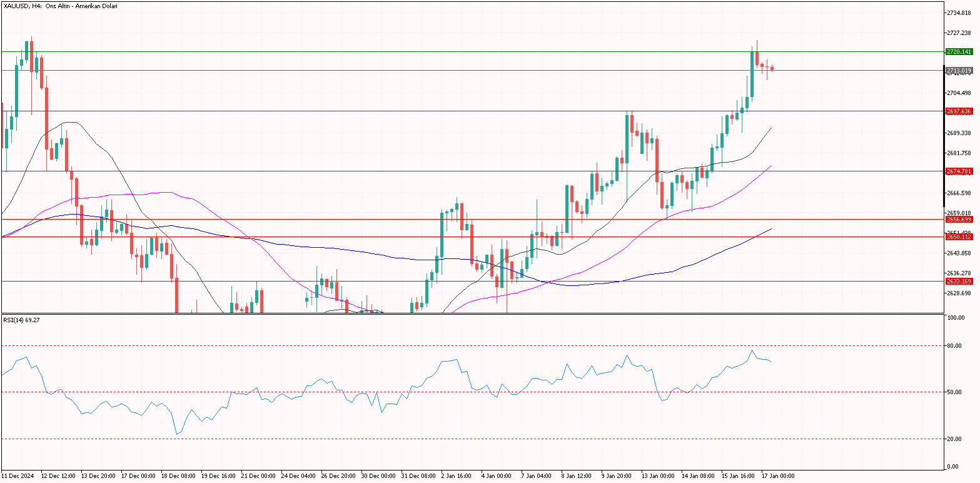Image resolution: width=980 pixels, height=483 pixels.
Task: Click the 2689.338 price scale value
Action: (959, 133)
